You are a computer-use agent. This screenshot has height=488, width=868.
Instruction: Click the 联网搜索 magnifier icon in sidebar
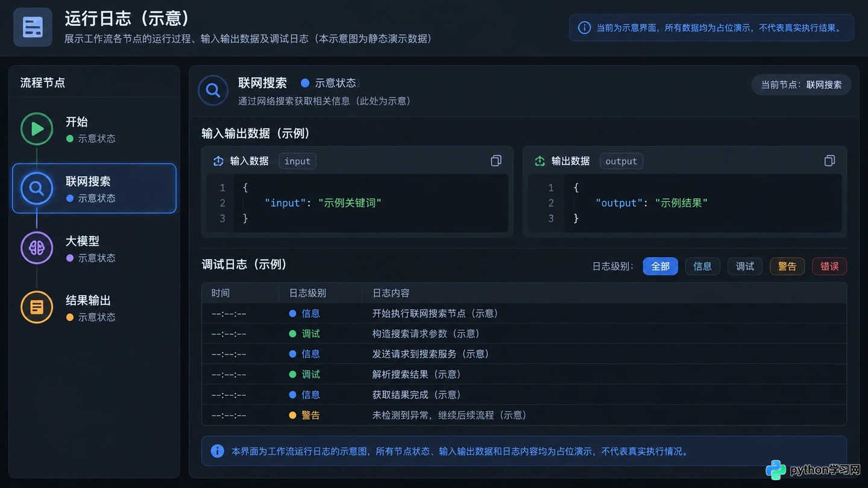tap(37, 189)
